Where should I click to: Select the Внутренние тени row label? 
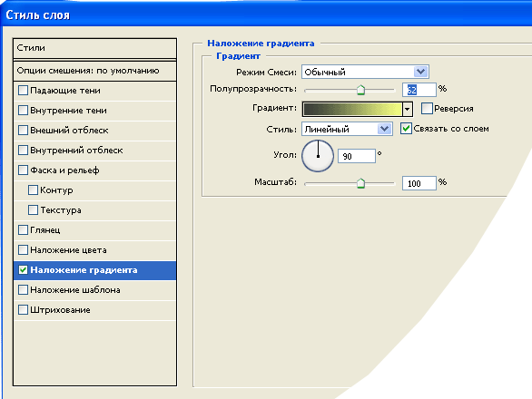point(68,111)
